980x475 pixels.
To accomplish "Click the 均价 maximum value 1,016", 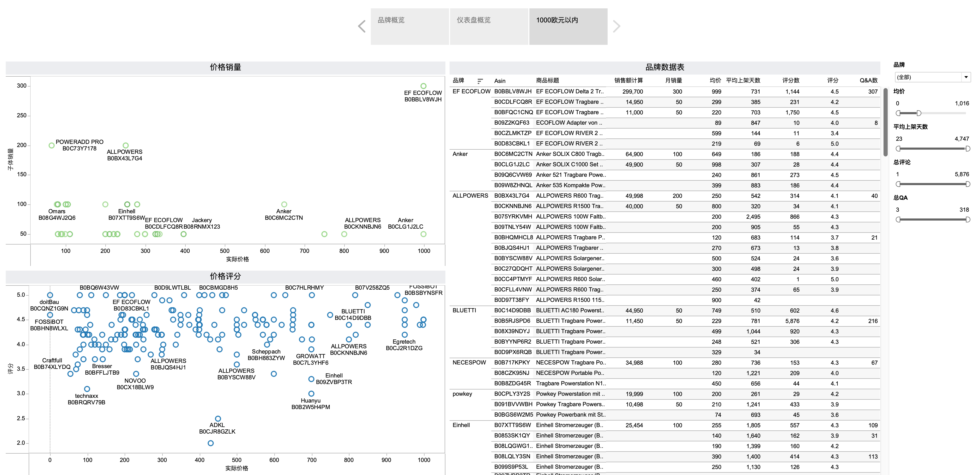I will click(x=962, y=103).
